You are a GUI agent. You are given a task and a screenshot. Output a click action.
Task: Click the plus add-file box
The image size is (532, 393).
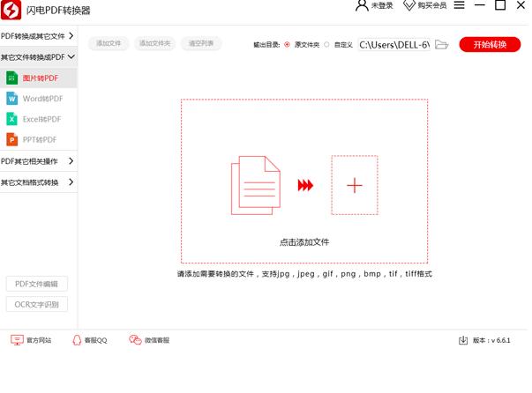[x=355, y=185]
